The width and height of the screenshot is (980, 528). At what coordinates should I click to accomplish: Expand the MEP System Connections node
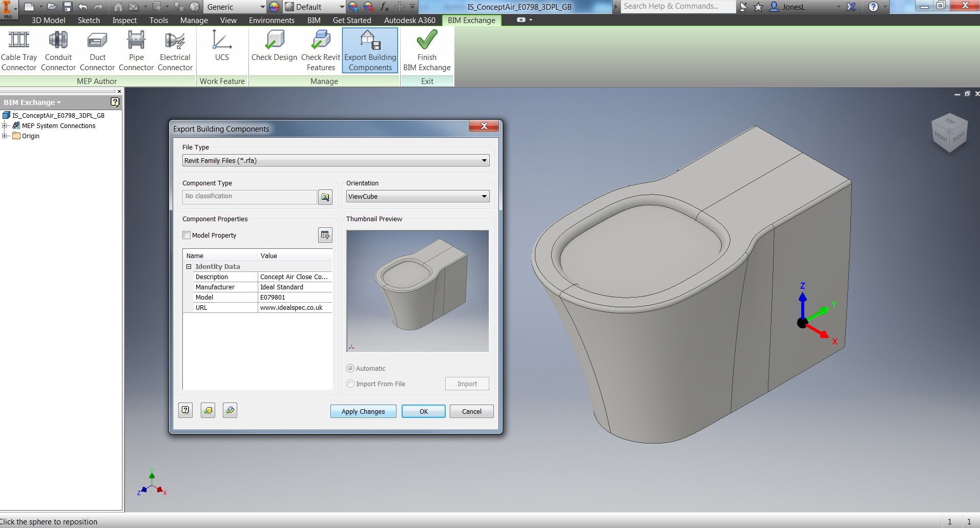(5, 125)
